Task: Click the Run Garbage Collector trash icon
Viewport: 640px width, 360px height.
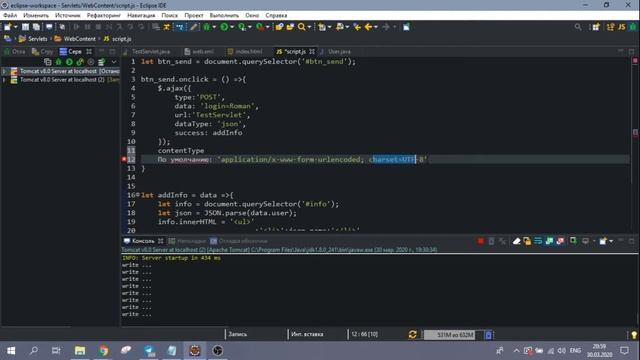Action: [x=489, y=335]
